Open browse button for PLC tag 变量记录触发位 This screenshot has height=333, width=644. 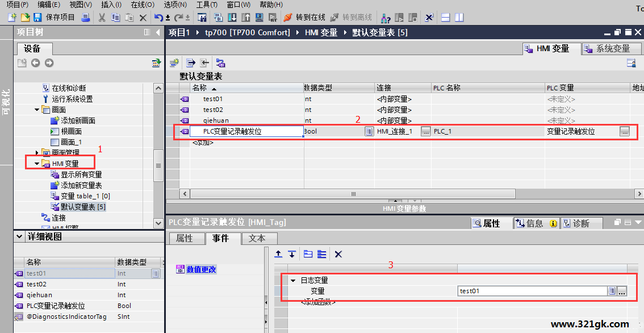(624, 132)
